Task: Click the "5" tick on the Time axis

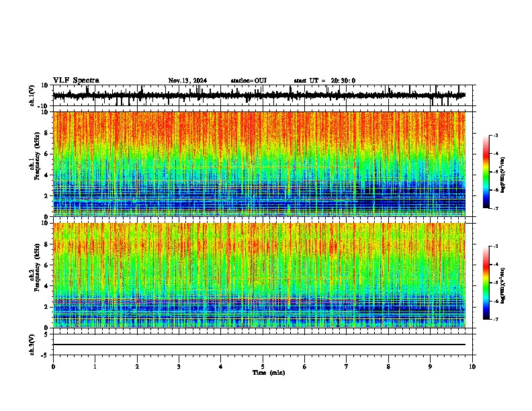Action: (x=263, y=367)
